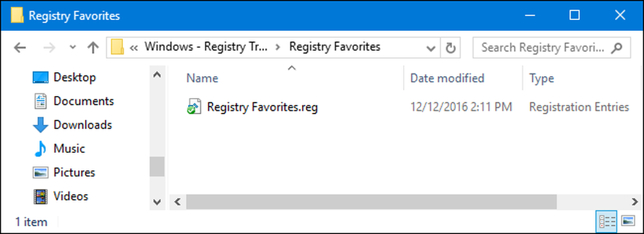Image resolution: width=644 pixels, height=234 pixels.
Task: Go up one folder level
Action: (x=93, y=48)
